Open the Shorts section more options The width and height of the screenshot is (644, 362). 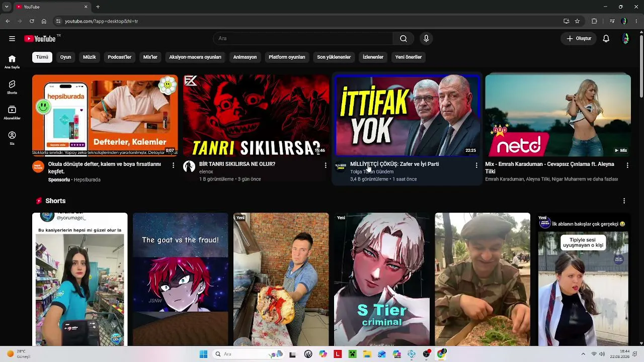pyautogui.click(x=624, y=201)
